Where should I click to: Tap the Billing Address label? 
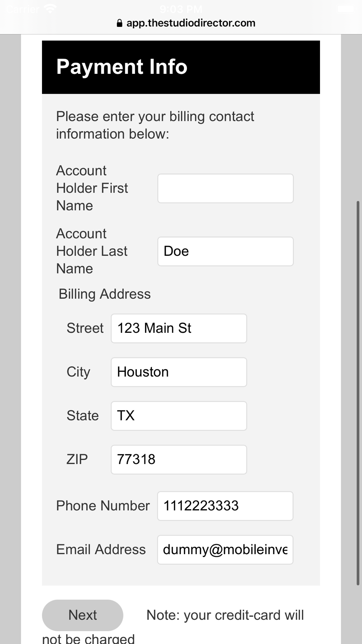coord(105,294)
